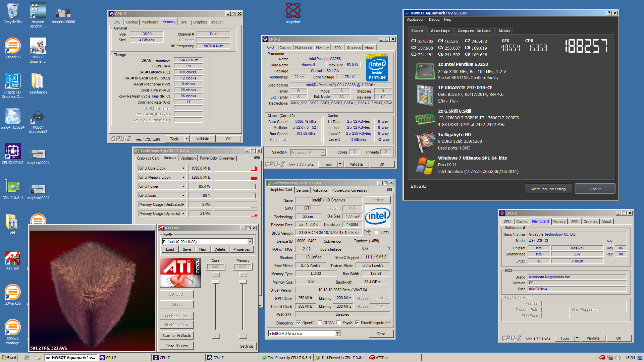
Task: Expand GPU Memory Clock sensor dropdown
Action: 183,177
